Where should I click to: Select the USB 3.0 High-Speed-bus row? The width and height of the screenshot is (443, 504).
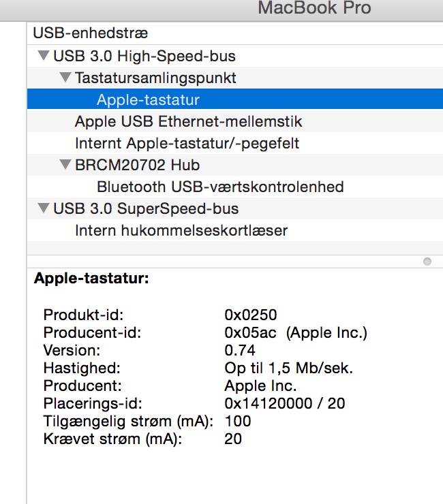click(144, 57)
